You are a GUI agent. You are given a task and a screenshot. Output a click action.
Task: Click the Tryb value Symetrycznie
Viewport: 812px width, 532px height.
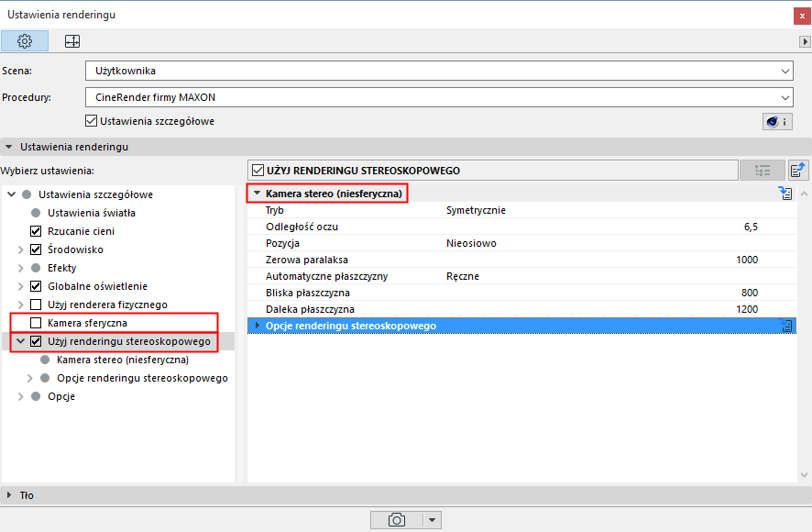coord(476,210)
